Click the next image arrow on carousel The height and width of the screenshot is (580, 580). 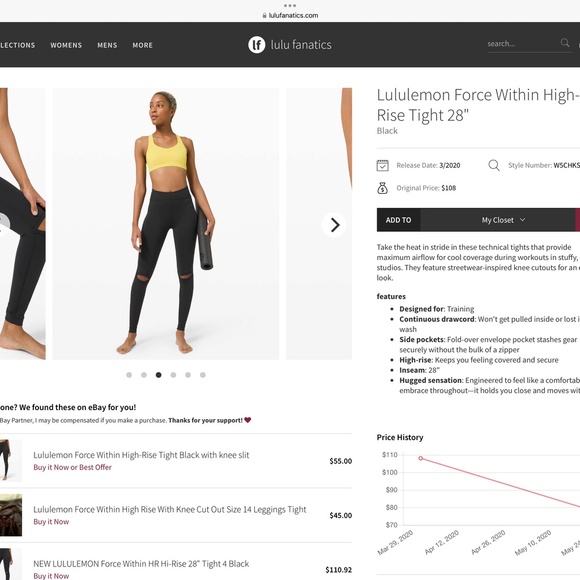pyautogui.click(x=334, y=225)
